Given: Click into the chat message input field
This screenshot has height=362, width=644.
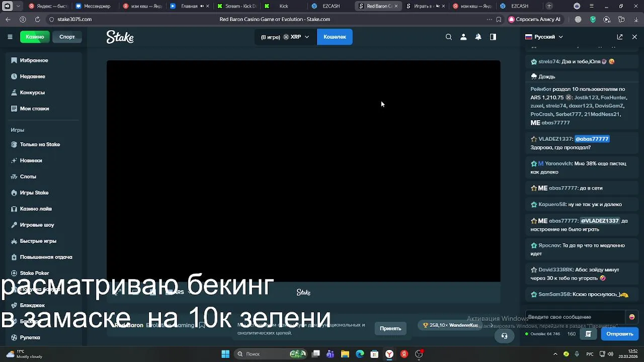Looking at the screenshot, I should pyautogui.click(x=576, y=317).
